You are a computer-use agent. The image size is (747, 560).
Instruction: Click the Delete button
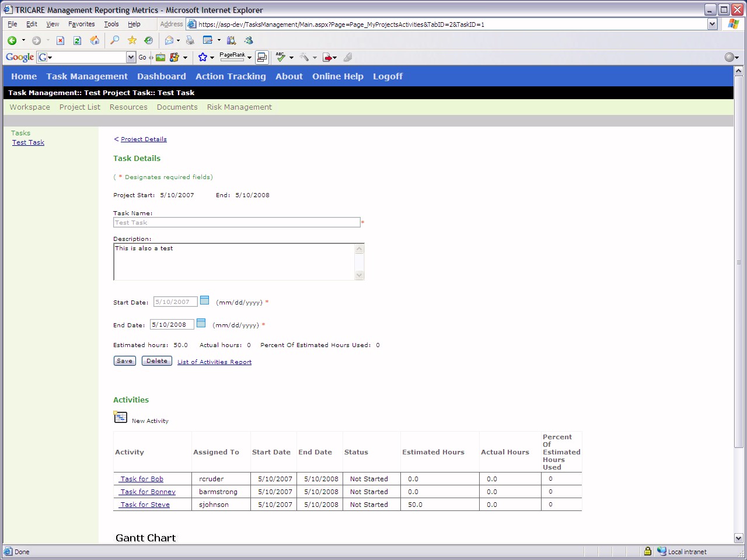pos(156,361)
